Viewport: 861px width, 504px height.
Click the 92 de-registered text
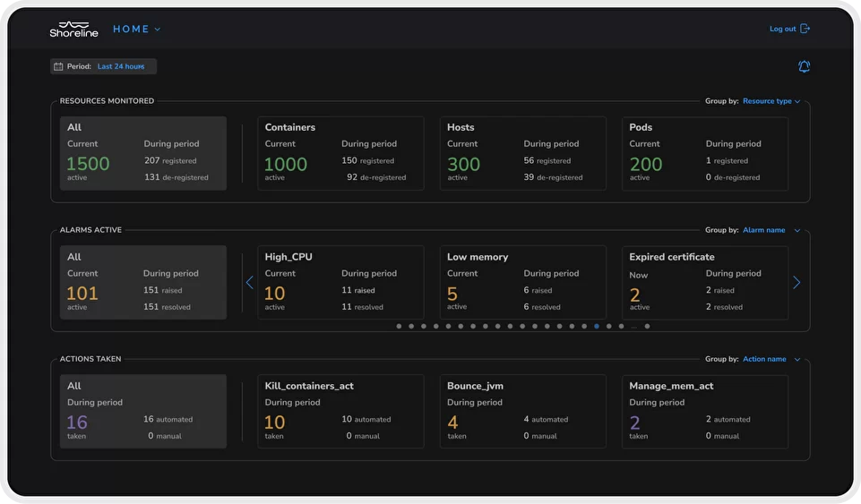376,177
